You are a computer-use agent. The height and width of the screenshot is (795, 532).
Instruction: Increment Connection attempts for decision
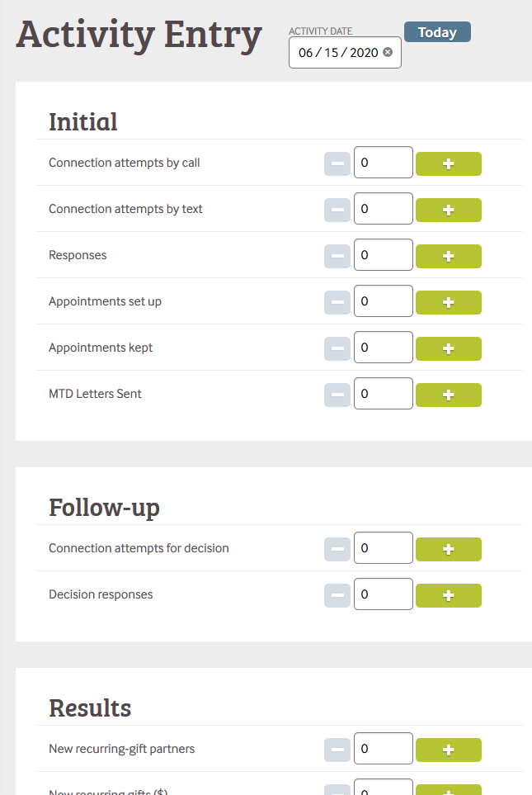(x=448, y=549)
